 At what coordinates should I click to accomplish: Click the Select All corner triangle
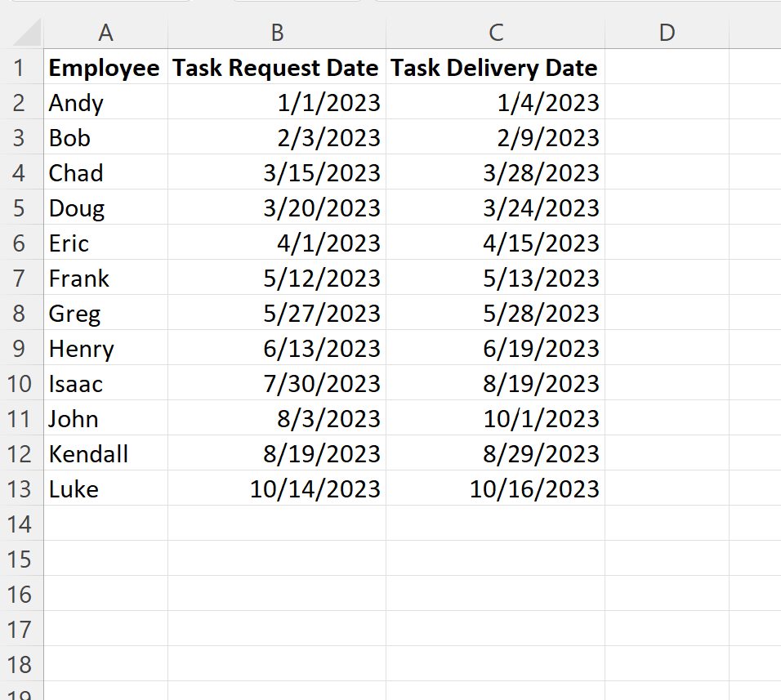coord(26,33)
